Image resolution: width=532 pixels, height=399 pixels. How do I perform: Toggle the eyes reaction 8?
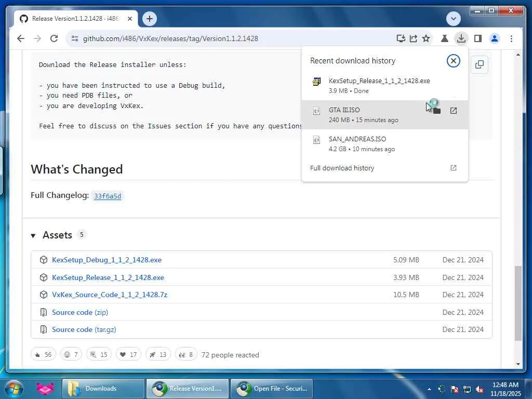186,354
